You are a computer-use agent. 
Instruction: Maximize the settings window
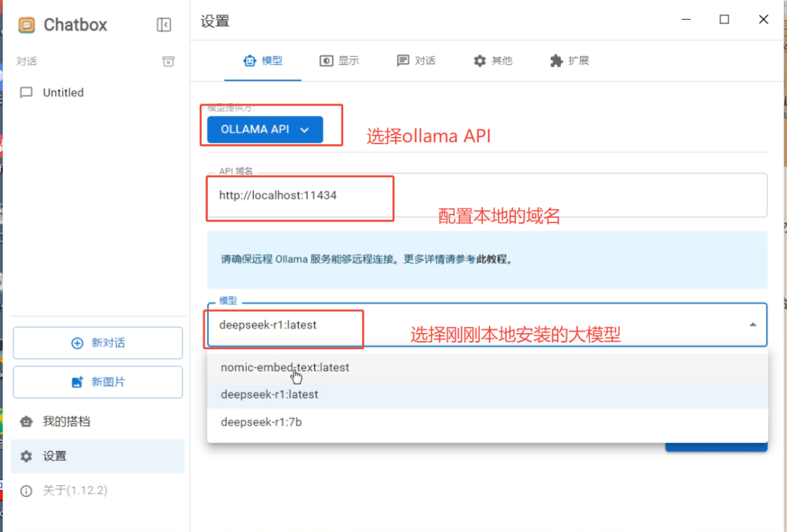724,19
